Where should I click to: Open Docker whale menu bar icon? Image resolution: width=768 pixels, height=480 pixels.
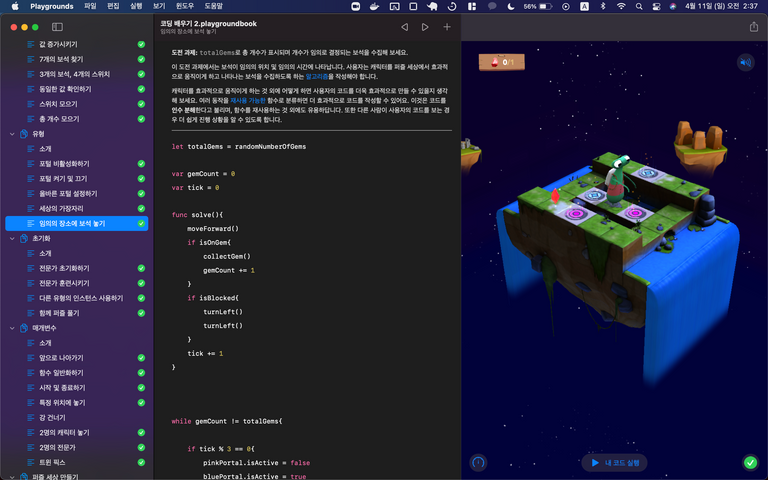click(x=375, y=6)
